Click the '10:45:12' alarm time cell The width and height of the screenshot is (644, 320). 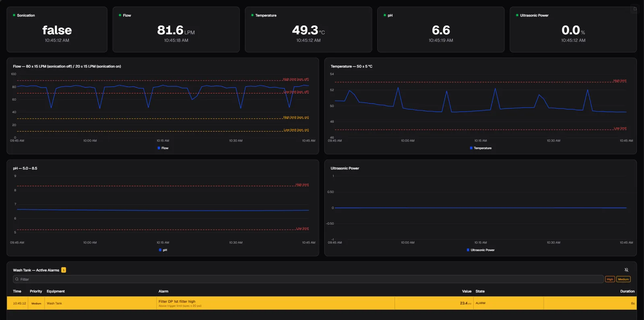(19, 303)
